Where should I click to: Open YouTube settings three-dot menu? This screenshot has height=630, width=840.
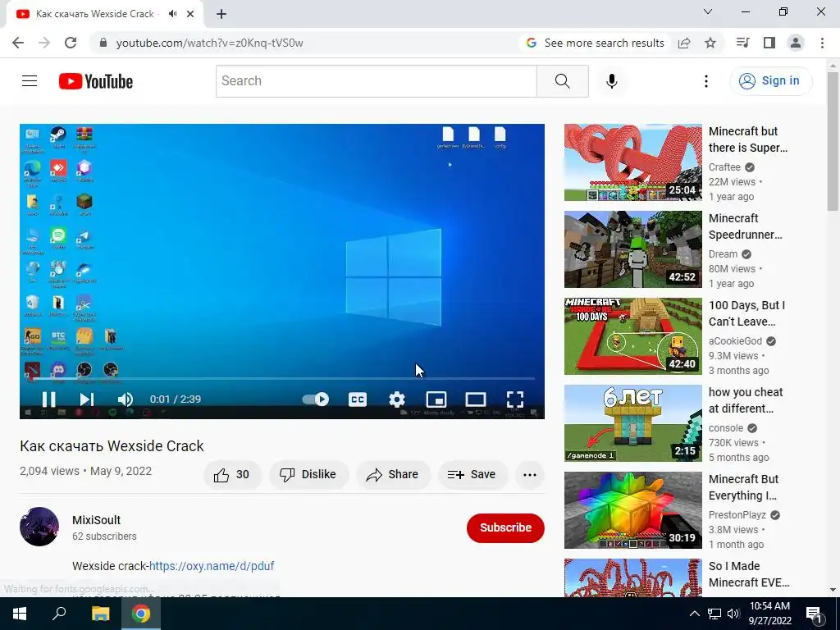(706, 81)
